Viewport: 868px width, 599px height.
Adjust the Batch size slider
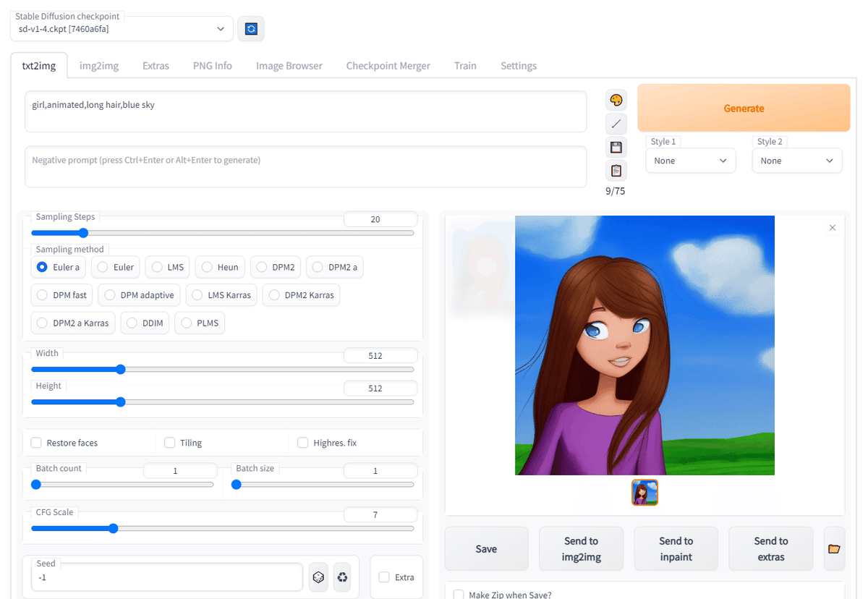click(323, 485)
